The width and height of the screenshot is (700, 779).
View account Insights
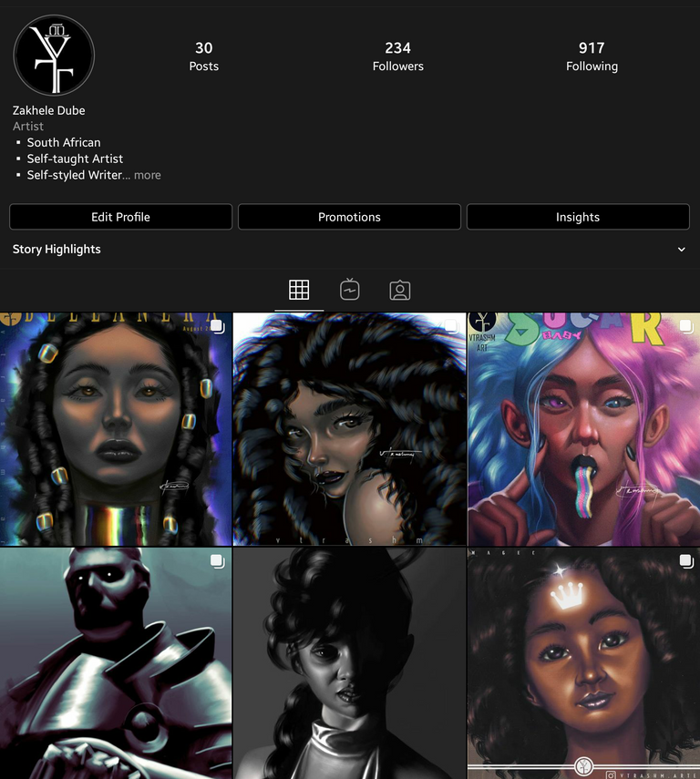tap(578, 217)
